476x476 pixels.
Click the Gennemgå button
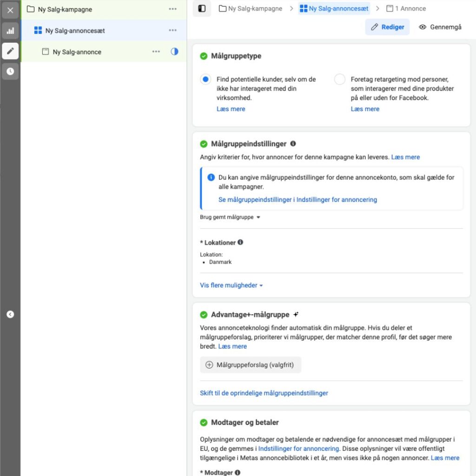coord(440,27)
